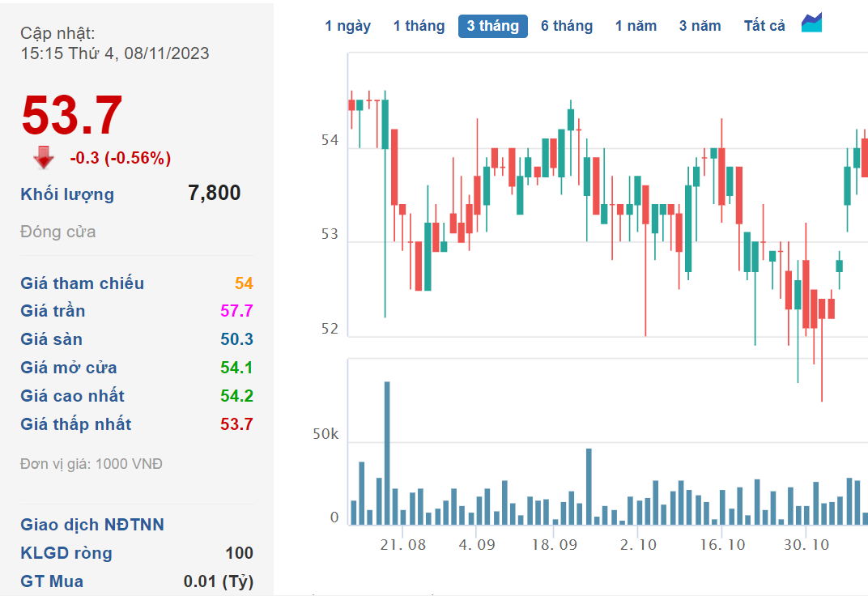Screen dimensions: 868x596
Task: Click the blue area chart type icon
Action: [811, 23]
